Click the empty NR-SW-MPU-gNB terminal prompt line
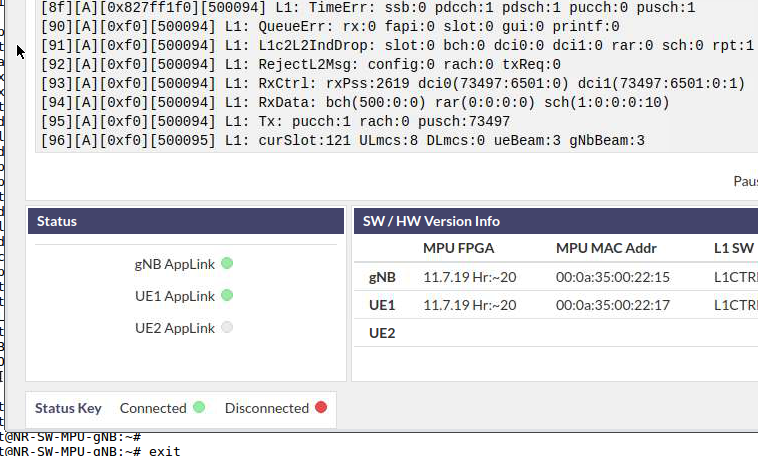This screenshot has height=456, width=758. (x=71, y=437)
